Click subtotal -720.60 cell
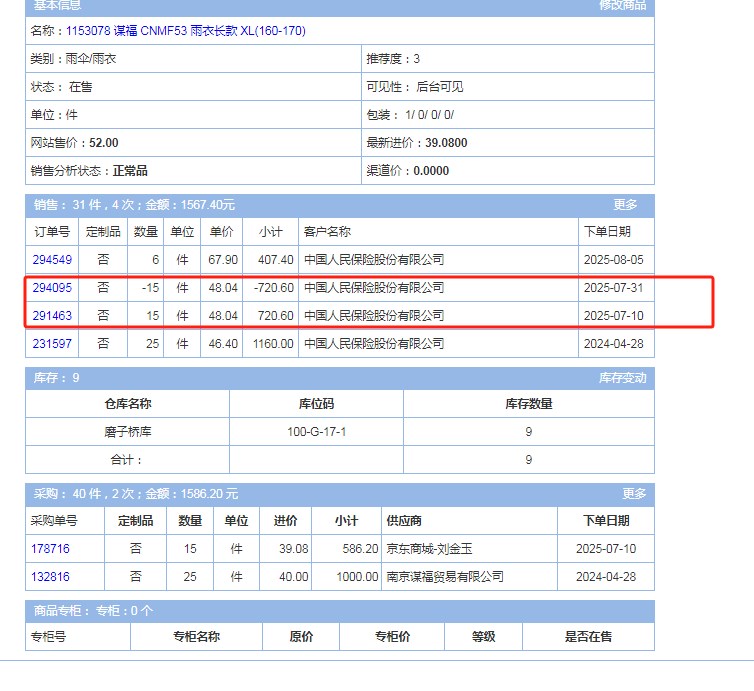This screenshot has width=754, height=691. click(x=271, y=288)
